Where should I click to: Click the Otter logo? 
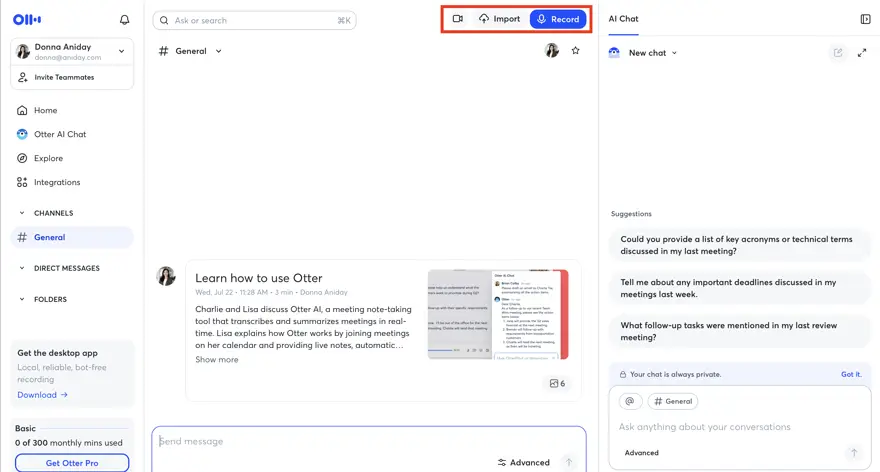pyautogui.click(x=26, y=20)
